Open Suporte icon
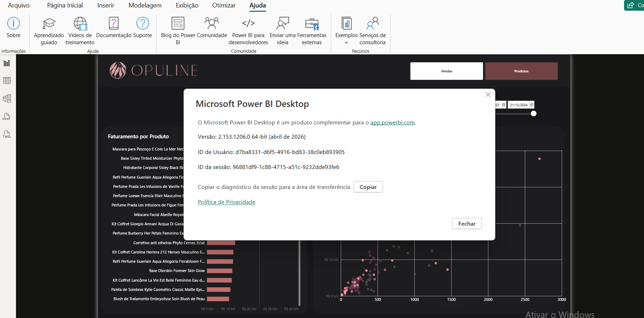 point(143,23)
